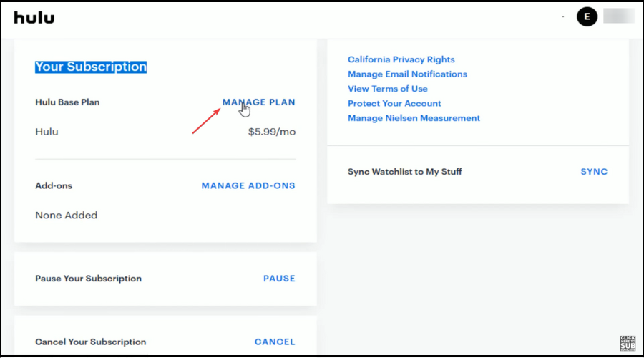Open Manage Email Notifications link

click(x=407, y=74)
